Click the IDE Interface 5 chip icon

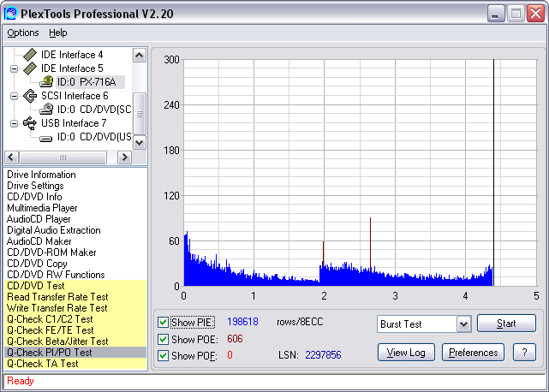tap(30, 68)
